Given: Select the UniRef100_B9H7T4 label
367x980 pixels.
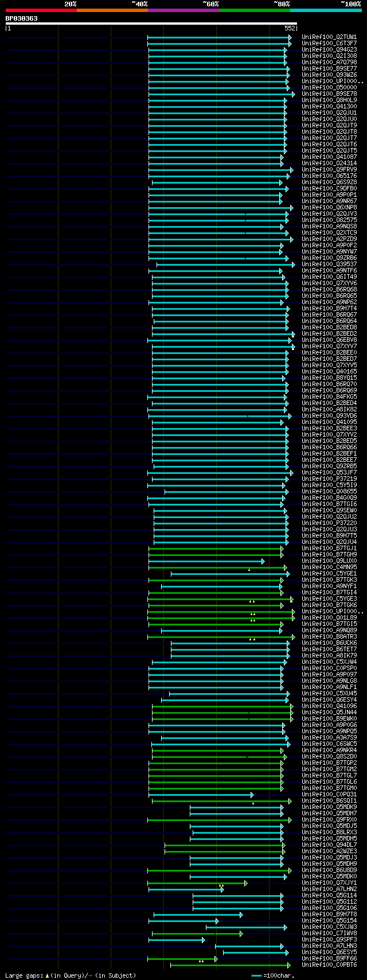Looking at the screenshot, I should coord(329,308).
